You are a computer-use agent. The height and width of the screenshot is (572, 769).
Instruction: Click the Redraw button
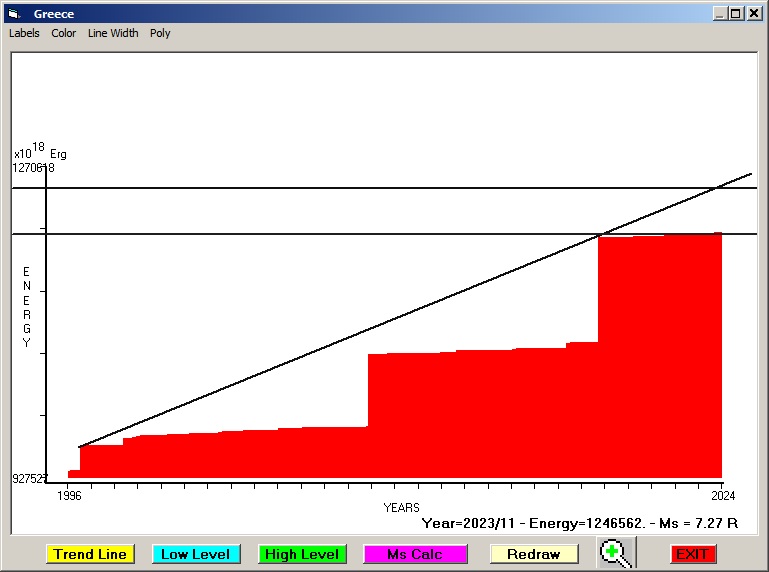533,554
